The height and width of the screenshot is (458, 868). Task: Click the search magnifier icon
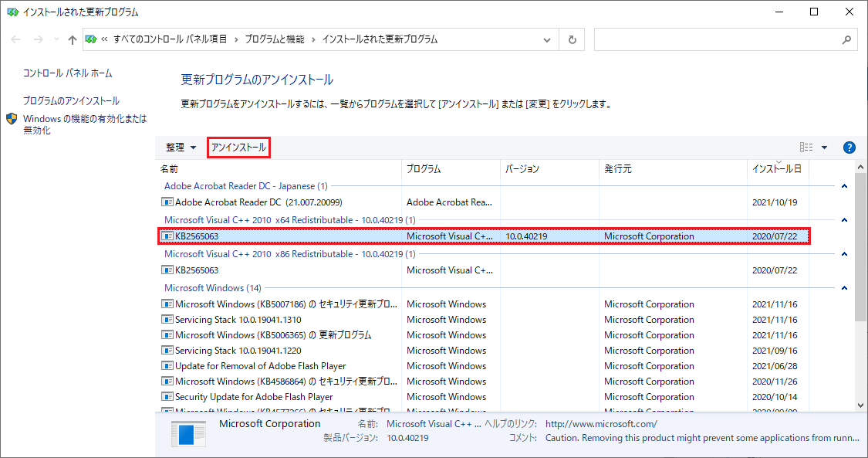tap(846, 39)
